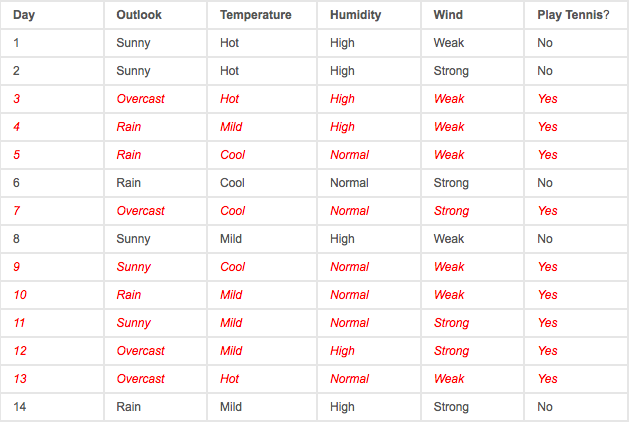The image size is (629, 422).
Task: Select the Day 1 cell
Action: (x=52, y=43)
